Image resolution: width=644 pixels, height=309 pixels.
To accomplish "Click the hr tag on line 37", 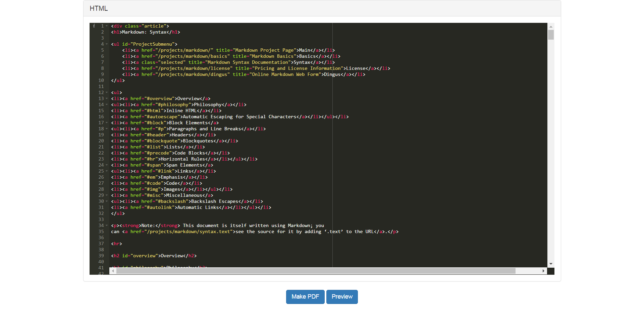I will click(x=116, y=244).
